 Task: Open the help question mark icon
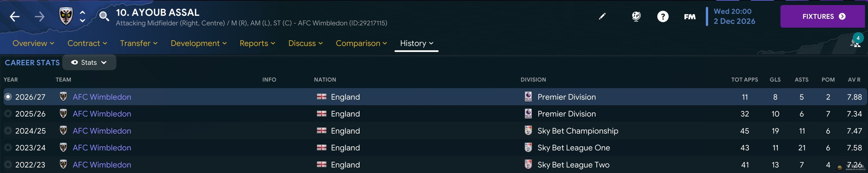[662, 17]
